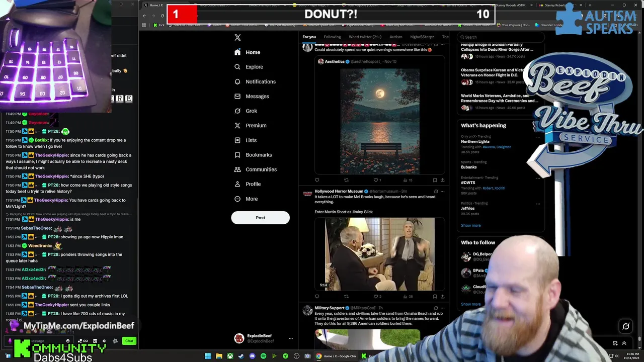Open Messages in X sidebar
The image size is (644, 362).
tap(252, 96)
